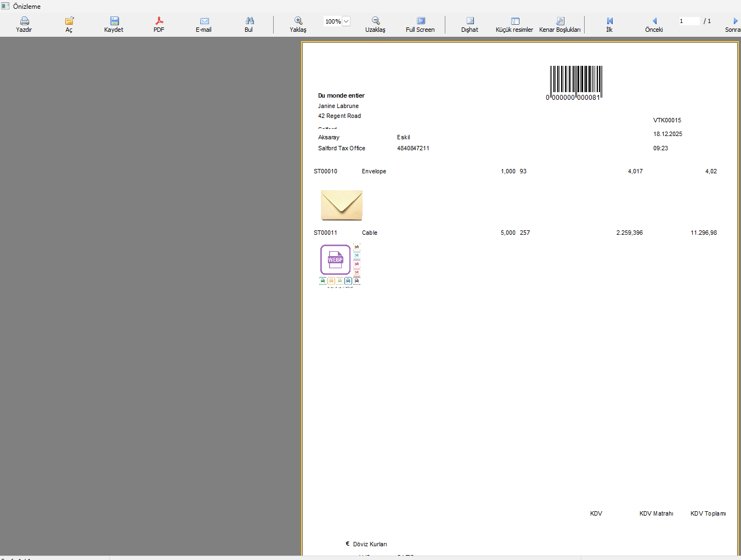Switch to Full Screen view

[x=421, y=21]
